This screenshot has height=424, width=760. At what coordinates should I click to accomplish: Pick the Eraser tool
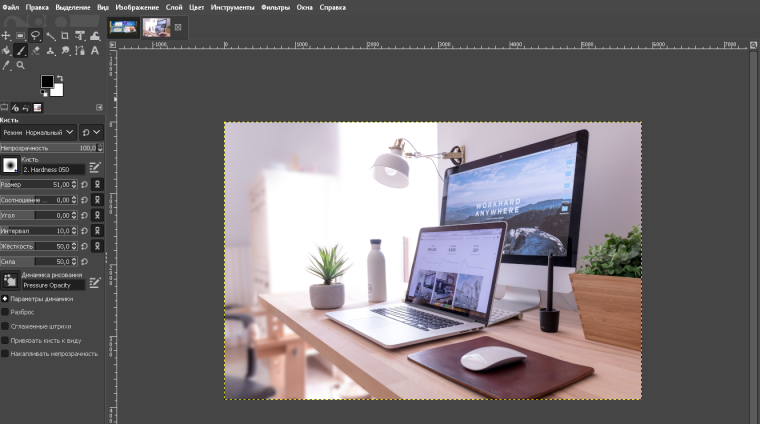(x=35, y=51)
